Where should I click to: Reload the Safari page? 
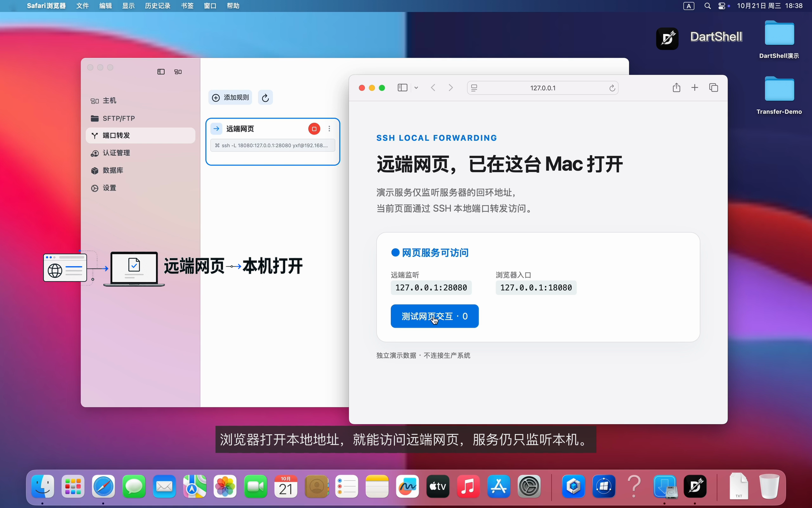[612, 88]
